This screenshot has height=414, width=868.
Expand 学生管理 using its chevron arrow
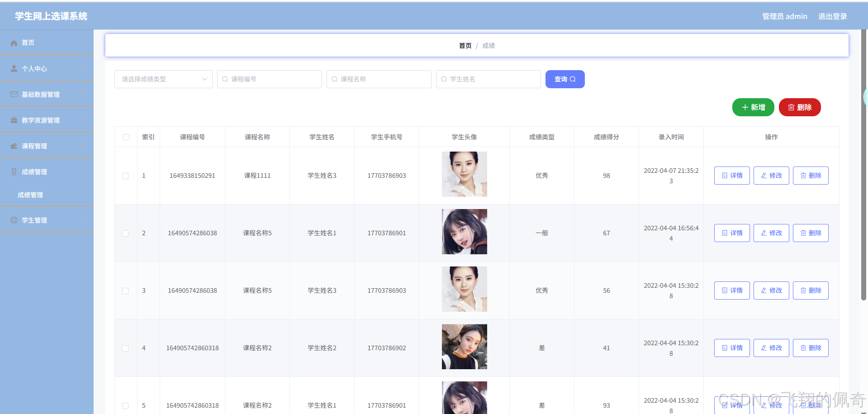pos(82,219)
